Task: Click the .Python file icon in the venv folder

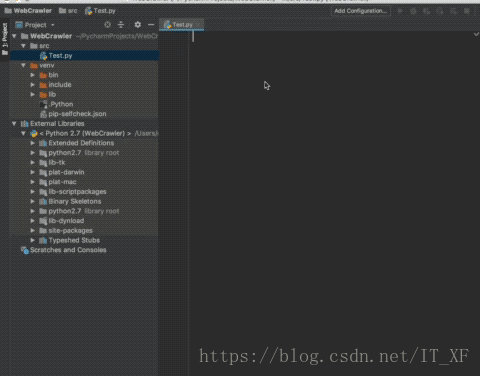Action: click(43, 104)
